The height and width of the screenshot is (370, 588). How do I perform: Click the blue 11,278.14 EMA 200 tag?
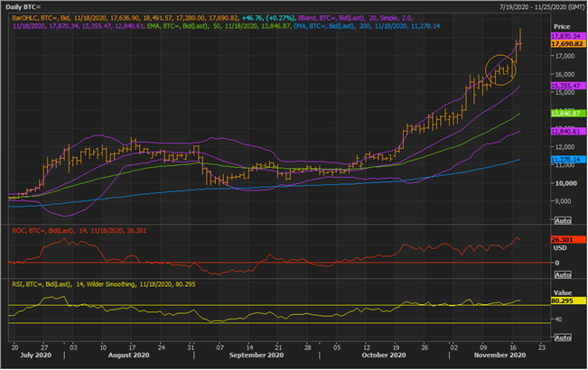click(568, 160)
